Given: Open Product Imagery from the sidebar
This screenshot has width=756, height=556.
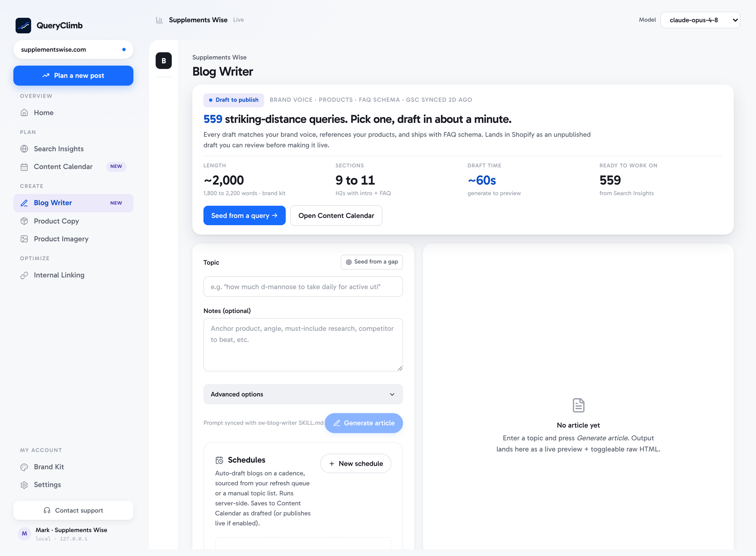Looking at the screenshot, I should point(73,239).
